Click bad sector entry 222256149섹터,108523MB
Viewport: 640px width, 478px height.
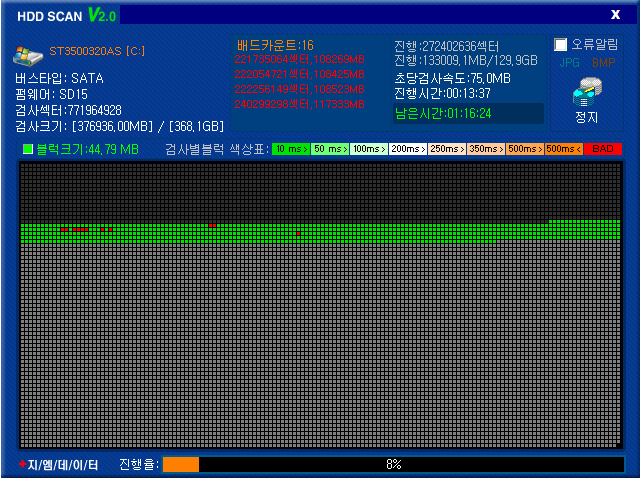(299, 89)
